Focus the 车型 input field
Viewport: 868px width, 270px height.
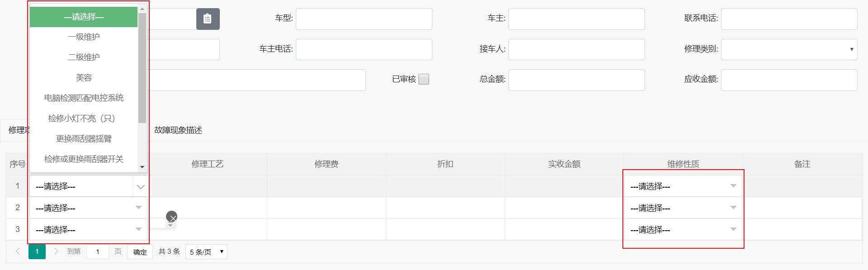(364, 19)
